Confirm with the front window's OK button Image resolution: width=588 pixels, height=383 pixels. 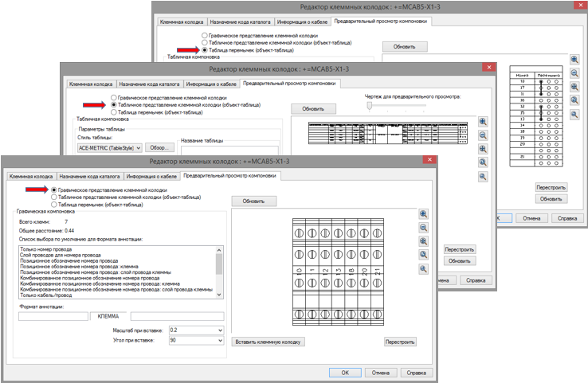point(345,373)
